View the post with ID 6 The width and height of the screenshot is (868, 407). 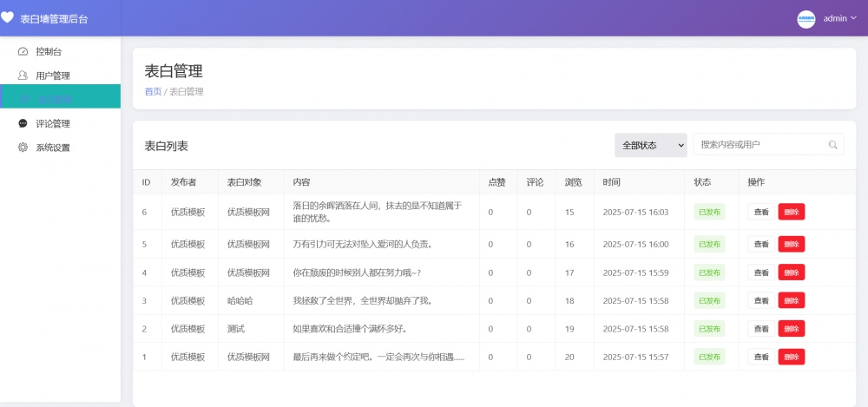(x=761, y=212)
